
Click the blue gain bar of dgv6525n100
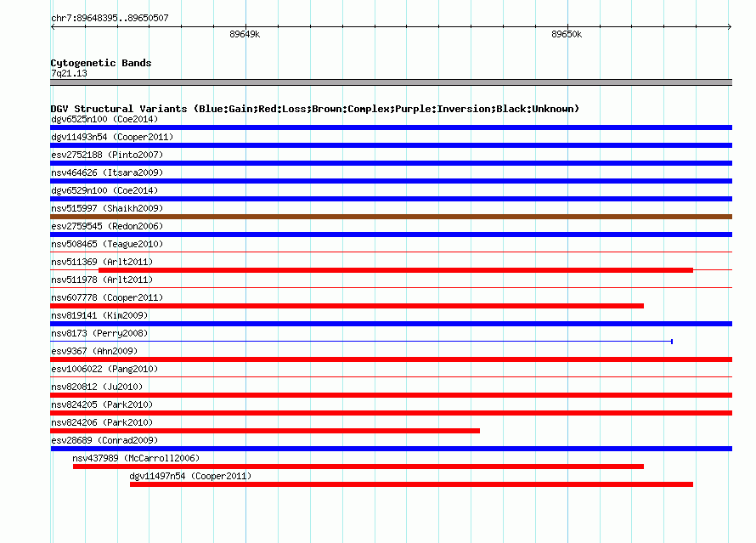[x=391, y=127]
